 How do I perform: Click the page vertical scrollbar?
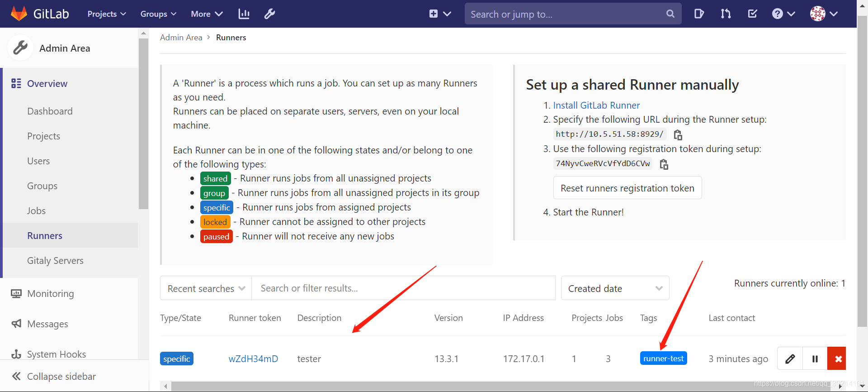862,171
